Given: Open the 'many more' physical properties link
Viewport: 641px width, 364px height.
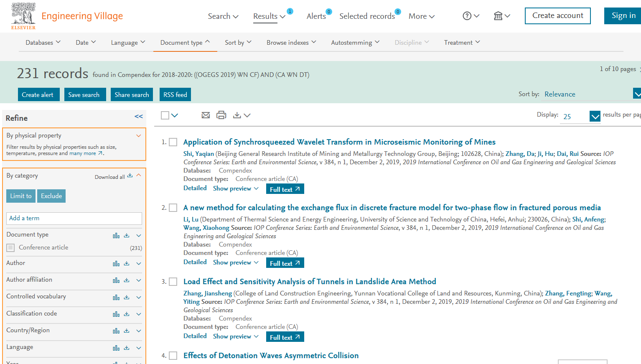Looking at the screenshot, I should click(86, 153).
